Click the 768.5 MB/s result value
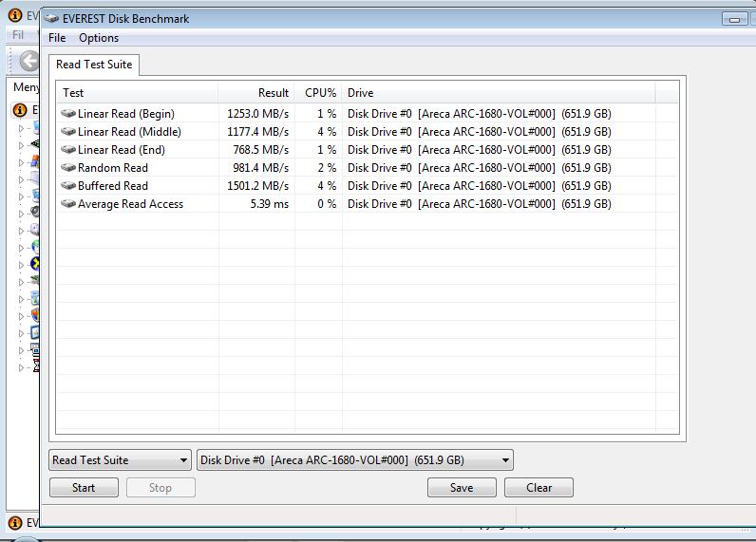Image resolution: width=756 pixels, height=542 pixels. pos(261,150)
